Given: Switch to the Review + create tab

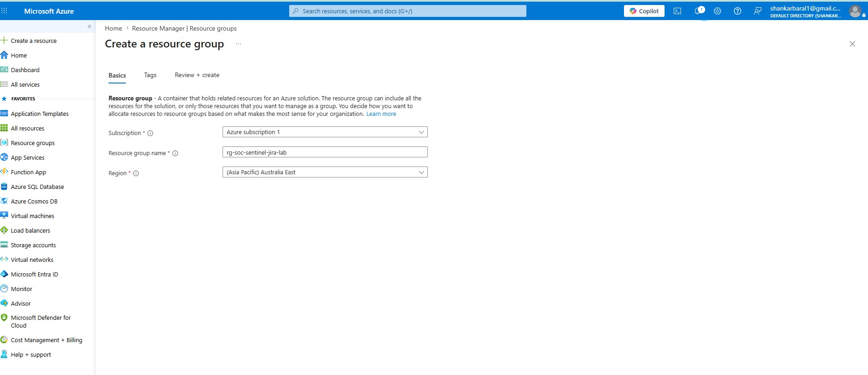Looking at the screenshot, I should click(x=197, y=75).
